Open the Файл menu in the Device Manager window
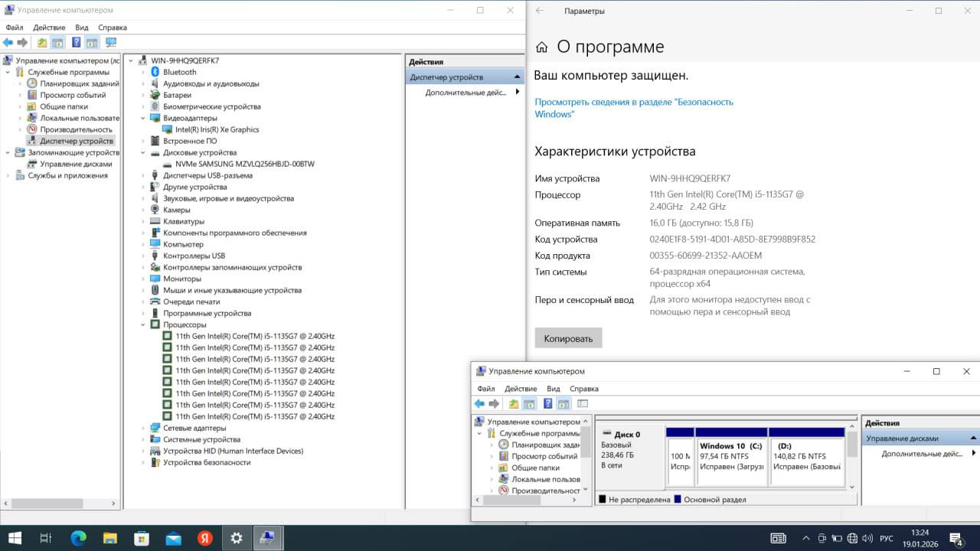The width and height of the screenshot is (980, 551). pos(15,28)
